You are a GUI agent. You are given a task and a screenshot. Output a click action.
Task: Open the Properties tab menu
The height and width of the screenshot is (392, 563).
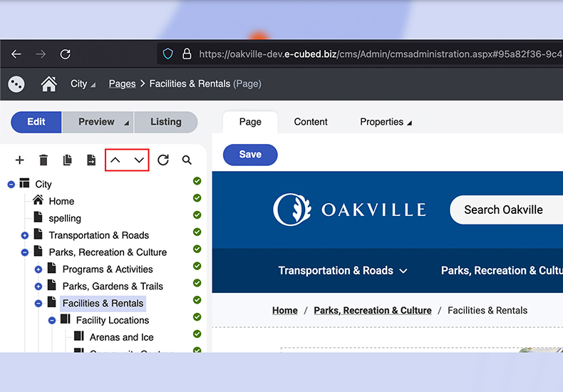[386, 122]
